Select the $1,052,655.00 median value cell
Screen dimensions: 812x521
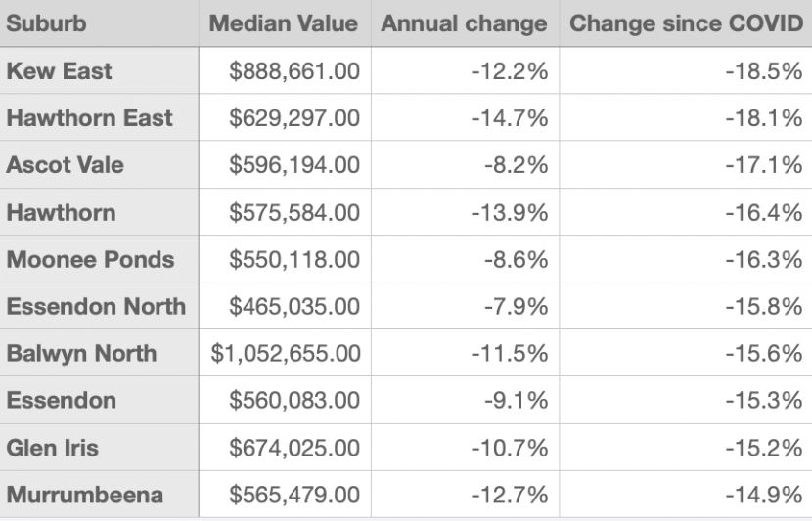[286, 354]
